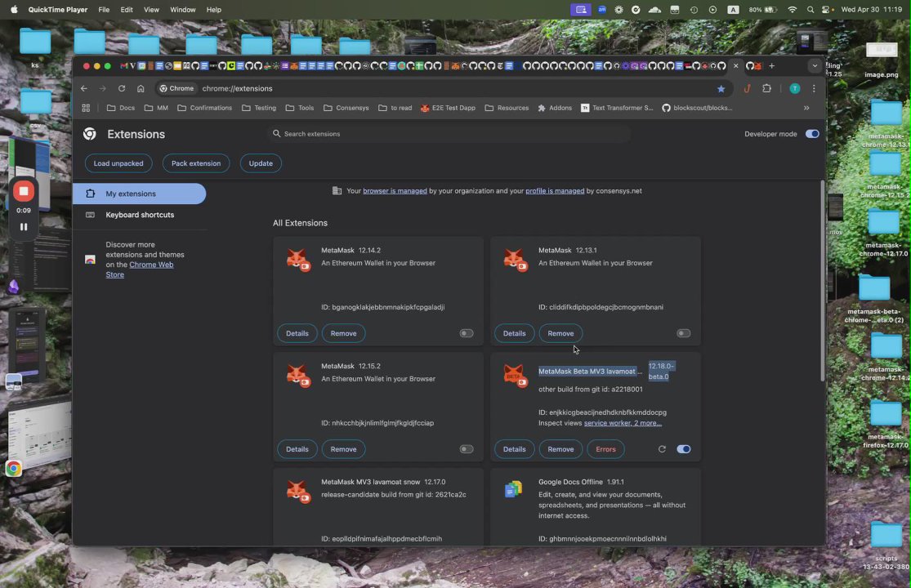Screen dimensions: 911x588
Task: Reload the extensions page
Action: pos(122,89)
